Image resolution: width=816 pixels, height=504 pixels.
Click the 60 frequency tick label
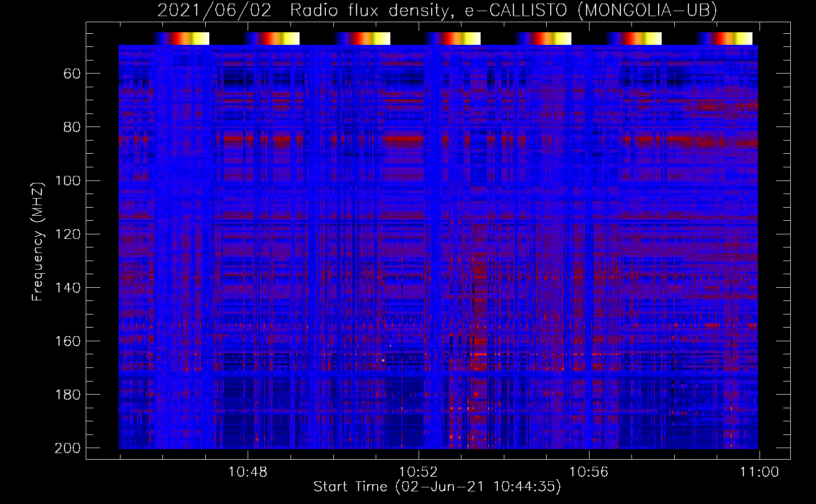pyautogui.click(x=72, y=74)
